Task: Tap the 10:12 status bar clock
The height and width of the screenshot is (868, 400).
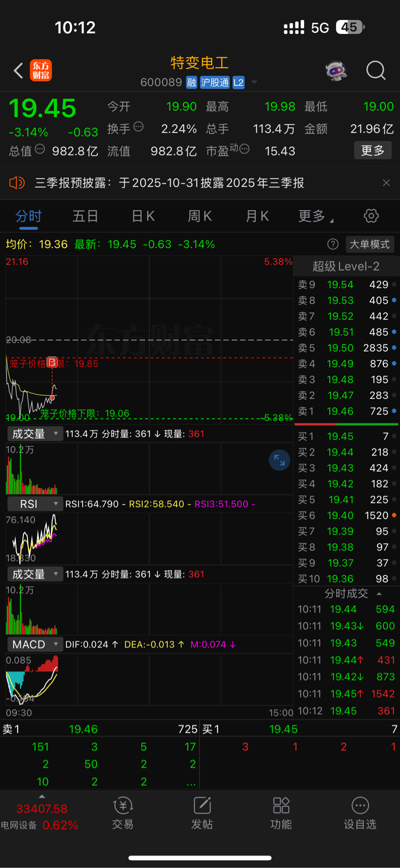Action: [76, 28]
